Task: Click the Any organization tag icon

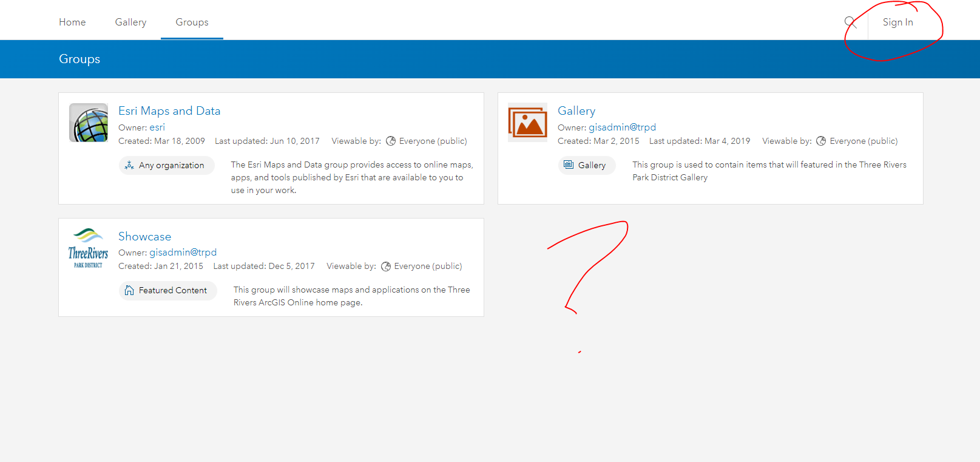Action: [129, 165]
